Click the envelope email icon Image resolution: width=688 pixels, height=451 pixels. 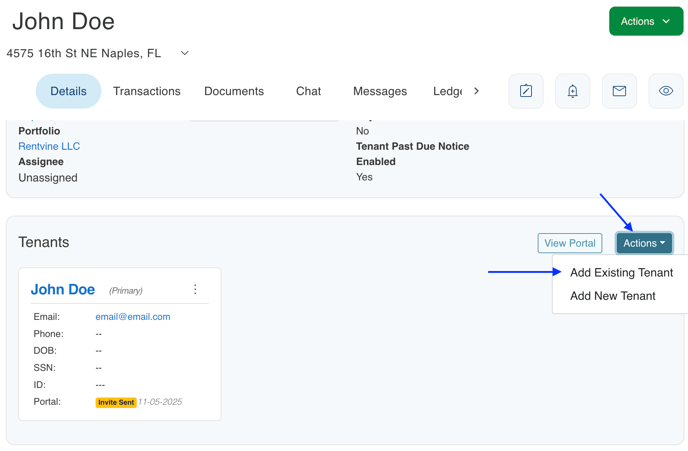click(619, 91)
